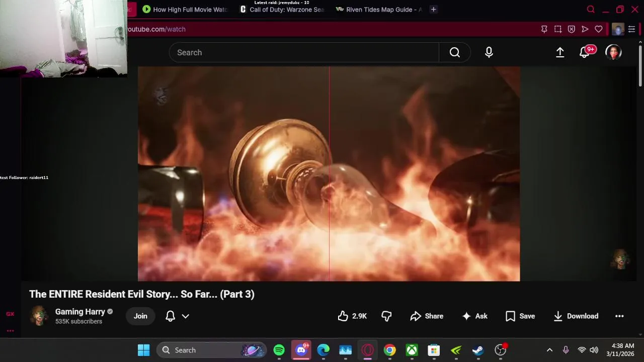The image size is (644, 362).
Task: Open the Opera profile picture in toolbar
Action: pyautogui.click(x=618, y=29)
